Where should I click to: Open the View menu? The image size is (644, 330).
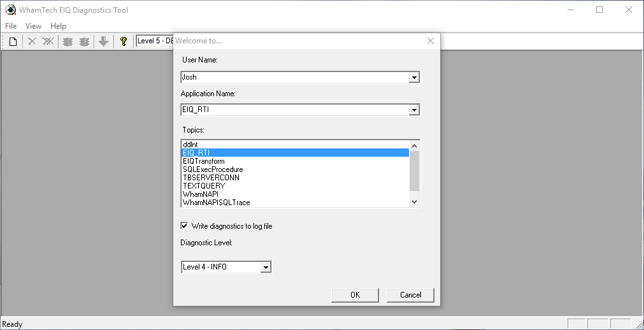(33, 26)
